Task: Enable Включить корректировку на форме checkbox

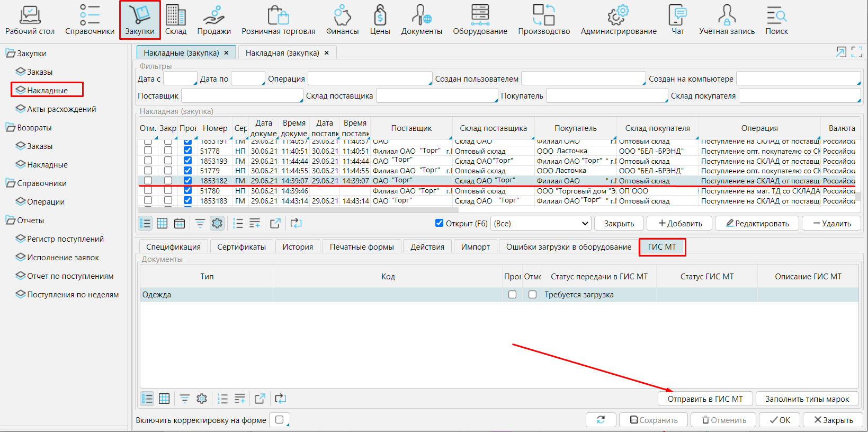Action: point(280,420)
